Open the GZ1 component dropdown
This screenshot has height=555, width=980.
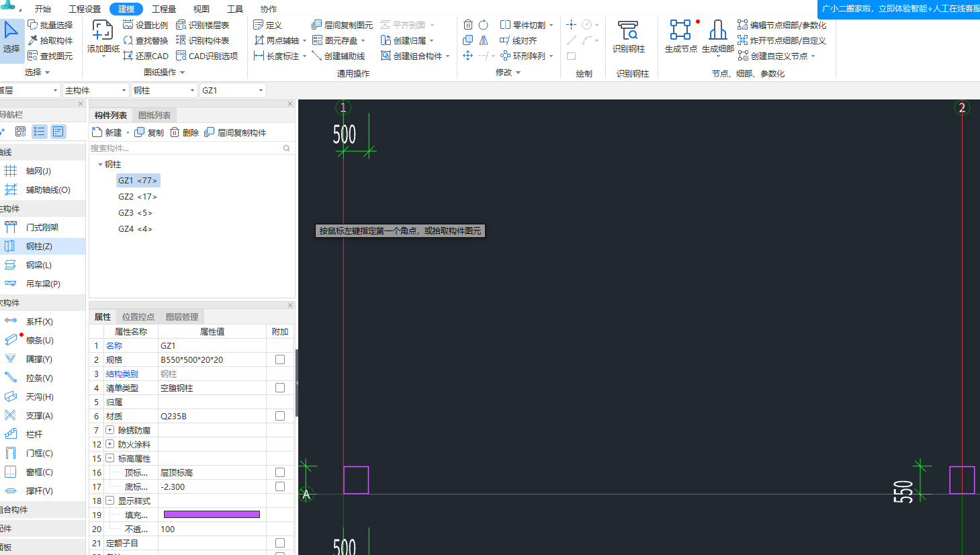point(232,90)
